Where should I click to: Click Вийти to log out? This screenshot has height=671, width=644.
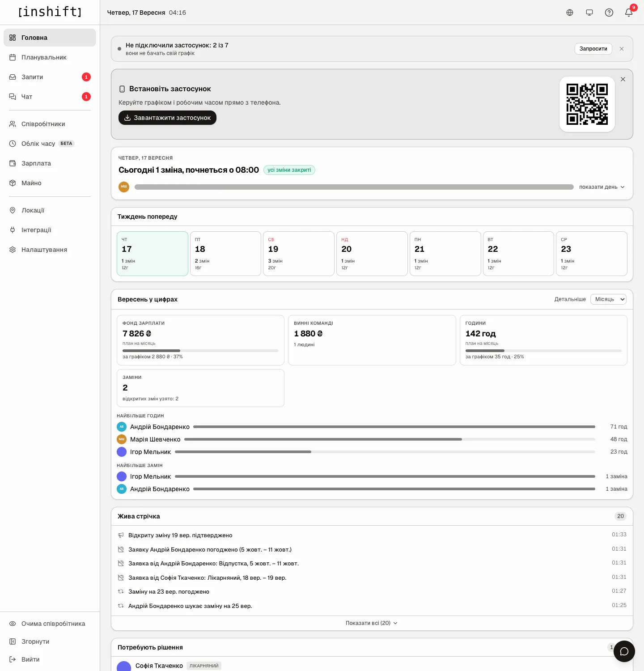[x=50, y=659]
